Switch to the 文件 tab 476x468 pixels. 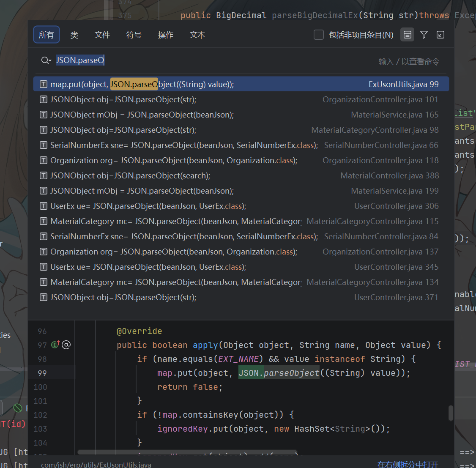[x=102, y=35]
